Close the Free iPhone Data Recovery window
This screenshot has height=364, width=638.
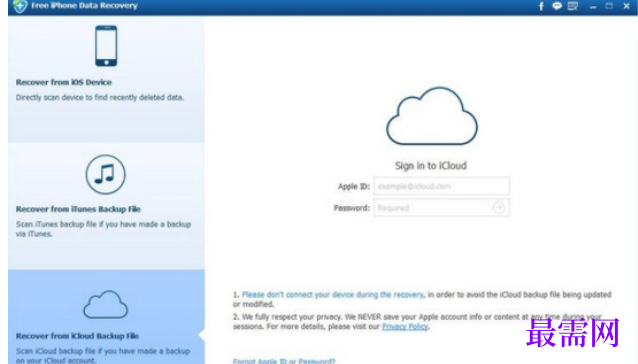click(x=626, y=6)
